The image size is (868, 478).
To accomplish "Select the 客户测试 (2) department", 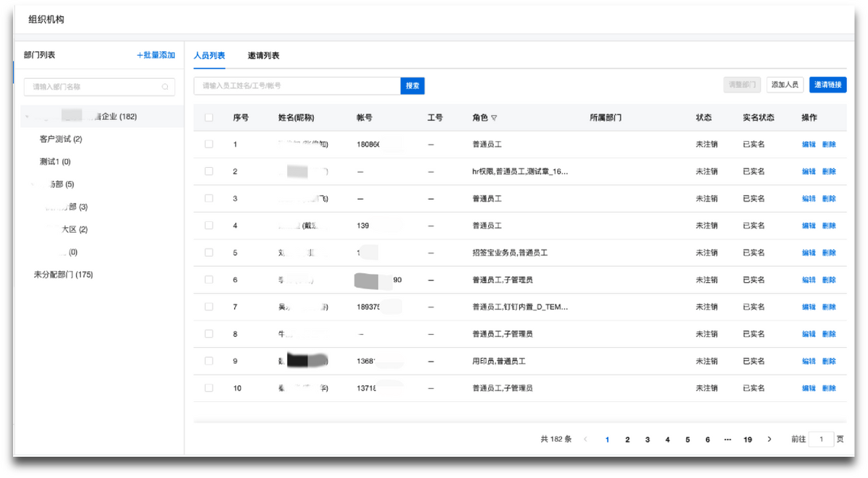I will (61, 139).
